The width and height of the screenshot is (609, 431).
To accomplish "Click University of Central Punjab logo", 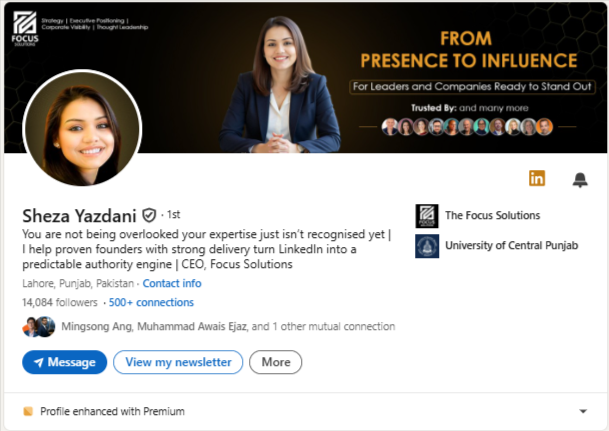I will point(427,246).
